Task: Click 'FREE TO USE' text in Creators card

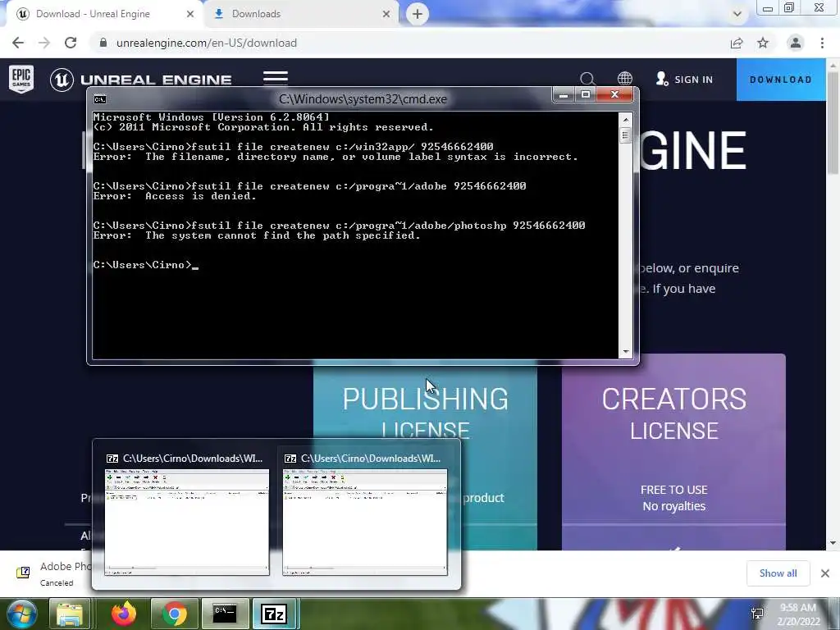Action: (x=674, y=490)
